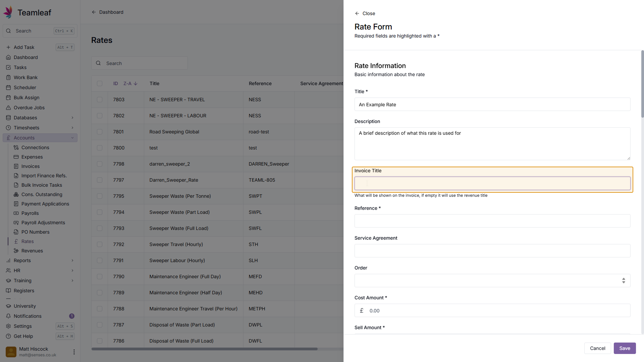Image resolution: width=644 pixels, height=362 pixels.
Task: Collapse the Accounts sidebar section
Action: pyautogui.click(x=72, y=138)
